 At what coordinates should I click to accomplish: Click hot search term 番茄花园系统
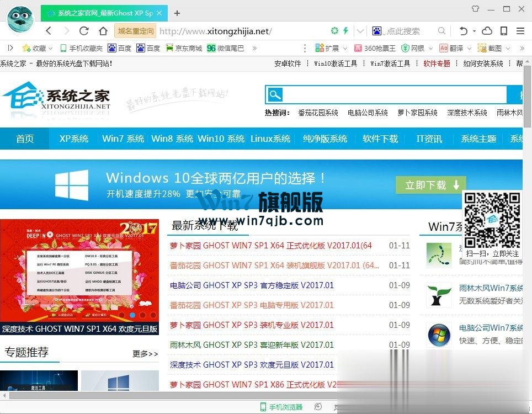[x=318, y=113]
